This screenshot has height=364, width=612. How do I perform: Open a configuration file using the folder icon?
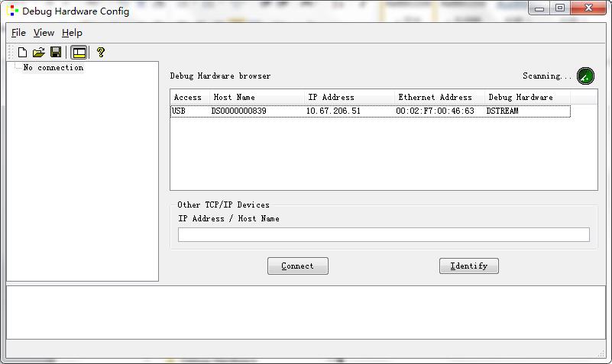coord(39,52)
